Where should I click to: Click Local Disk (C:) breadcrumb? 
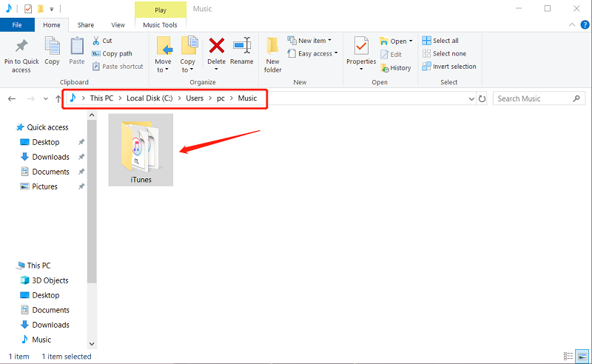[149, 98]
